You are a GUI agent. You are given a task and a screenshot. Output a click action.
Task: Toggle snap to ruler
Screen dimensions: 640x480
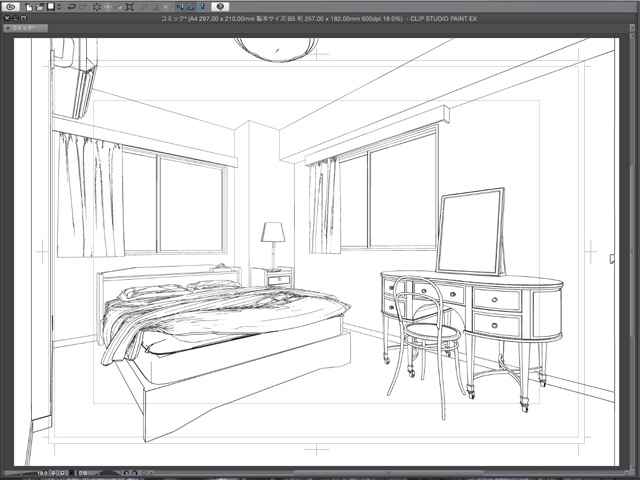180,7
